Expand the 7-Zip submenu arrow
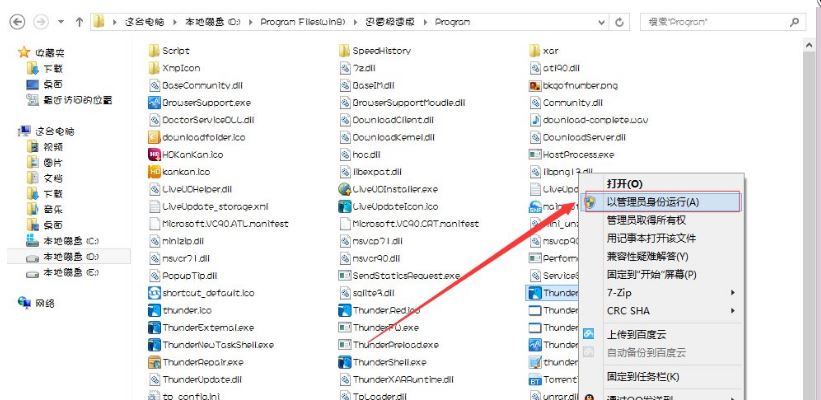Screen dimensions: 821x400 pyautogui.click(x=734, y=293)
